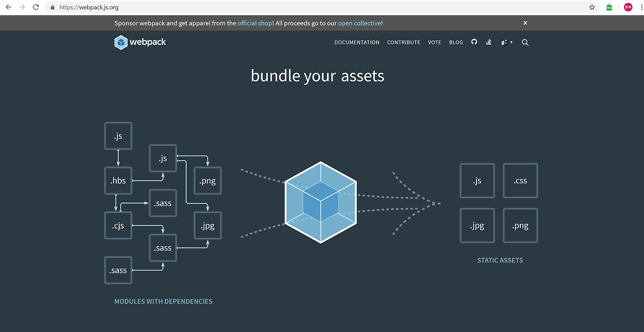This screenshot has width=644, height=332.
Task: Click the .sass box below .cjs arrow
Action: pos(163,248)
